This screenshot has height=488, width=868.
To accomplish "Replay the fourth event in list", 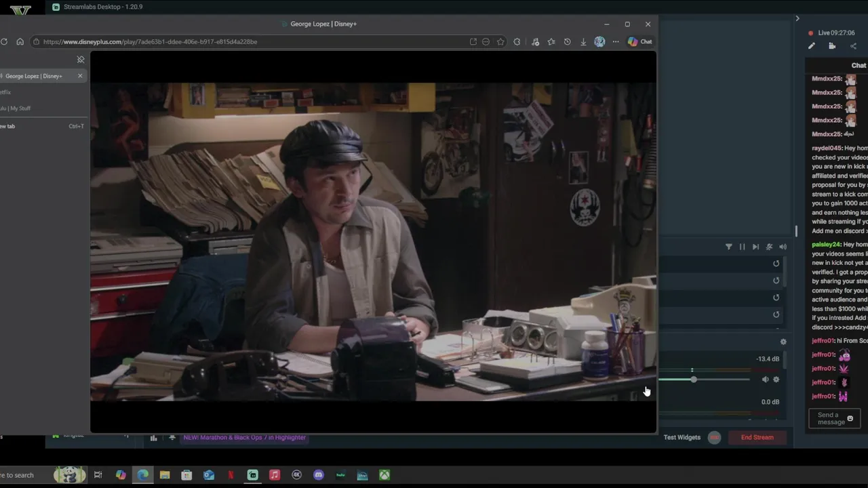I will click(x=776, y=314).
